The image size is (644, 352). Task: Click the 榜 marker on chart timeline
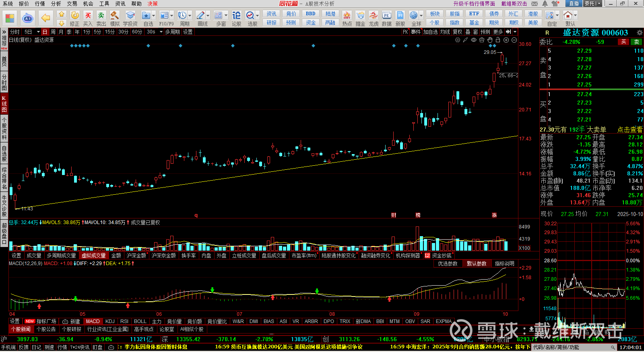pyautogui.click(x=418, y=215)
